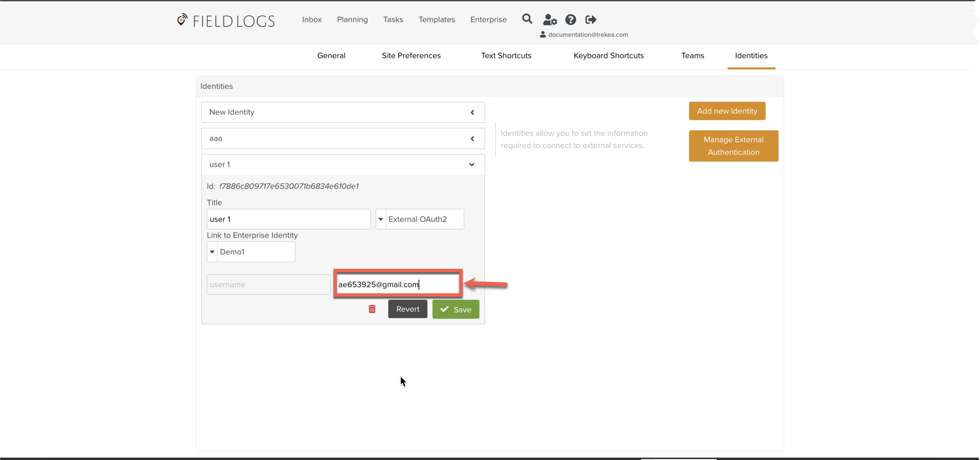Click the help question mark icon
This screenshot has height=460, width=980.
(570, 20)
